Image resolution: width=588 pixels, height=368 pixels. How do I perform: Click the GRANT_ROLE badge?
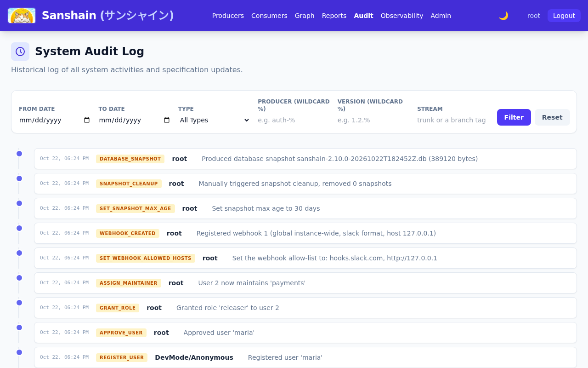(118, 308)
